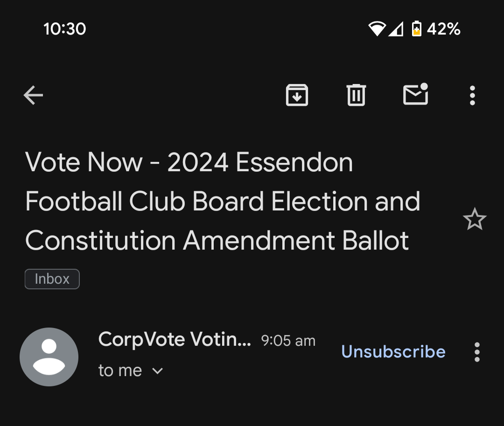504x426 pixels.
Task: Tap the CorpVote sender avatar
Action: click(x=49, y=357)
